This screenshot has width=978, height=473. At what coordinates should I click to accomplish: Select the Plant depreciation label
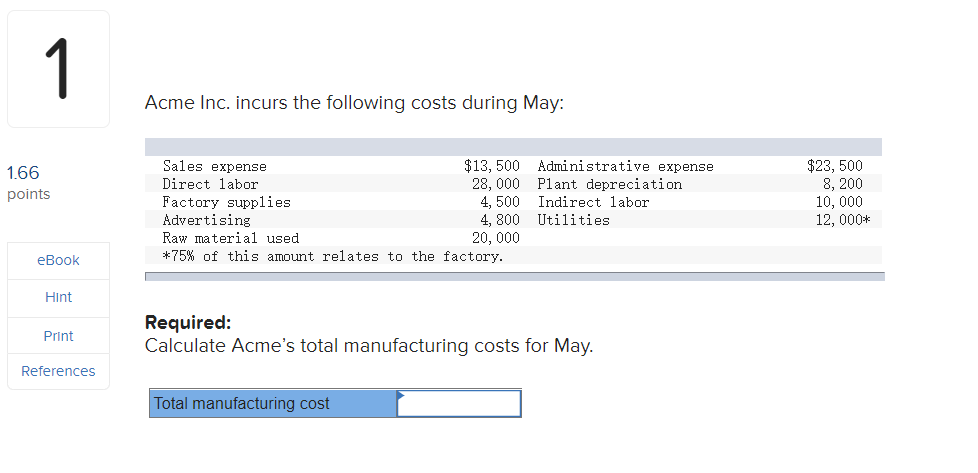pyautogui.click(x=609, y=184)
